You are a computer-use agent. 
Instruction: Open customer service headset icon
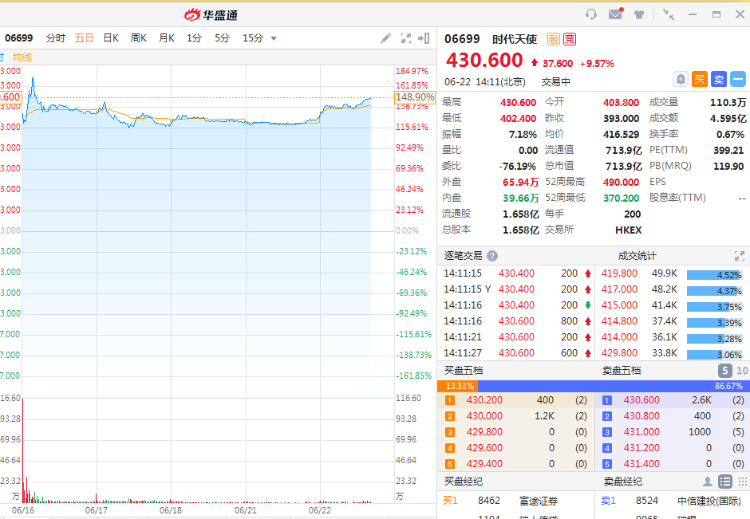click(x=591, y=14)
